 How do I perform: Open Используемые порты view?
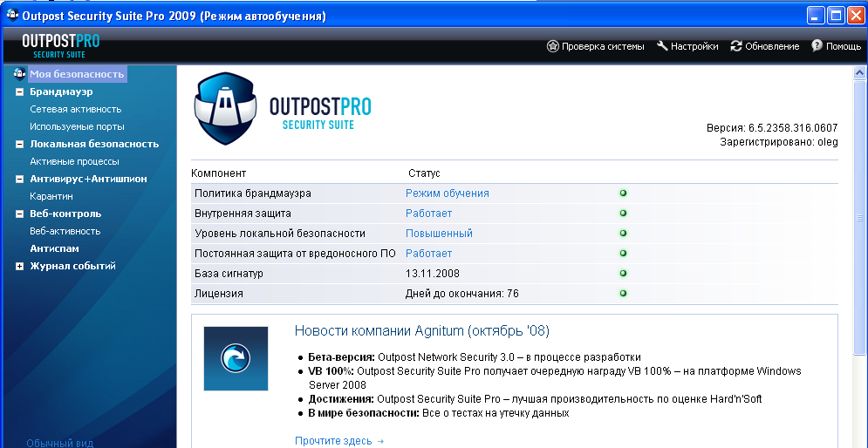77,126
